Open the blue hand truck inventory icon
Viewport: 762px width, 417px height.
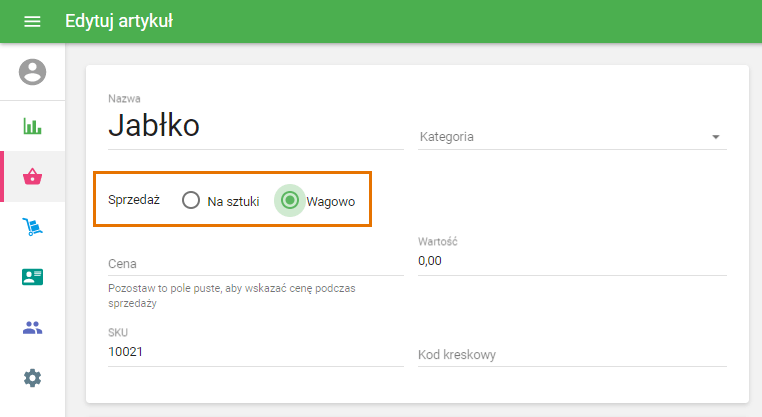click(x=33, y=227)
